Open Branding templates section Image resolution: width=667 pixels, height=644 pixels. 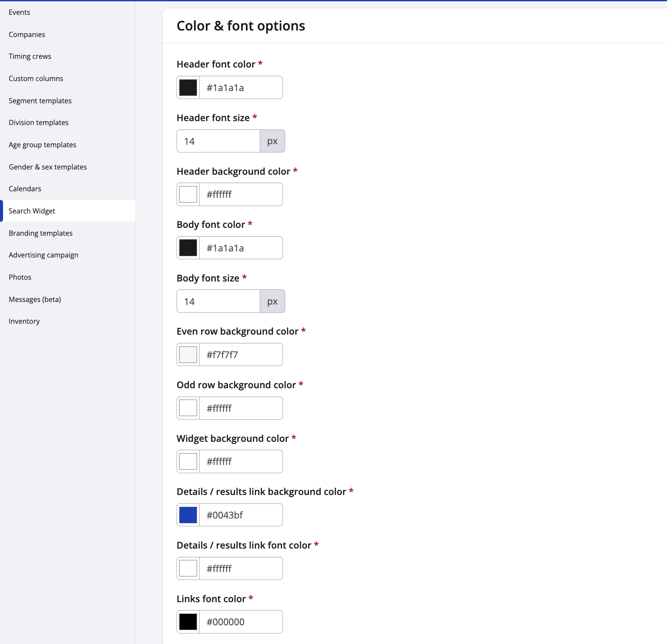click(x=41, y=233)
